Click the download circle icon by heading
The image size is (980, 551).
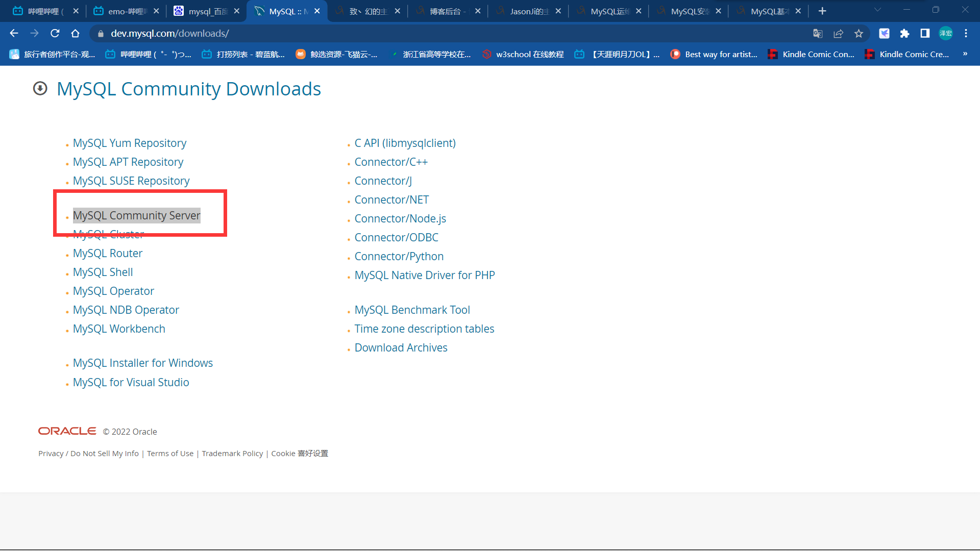(40, 89)
